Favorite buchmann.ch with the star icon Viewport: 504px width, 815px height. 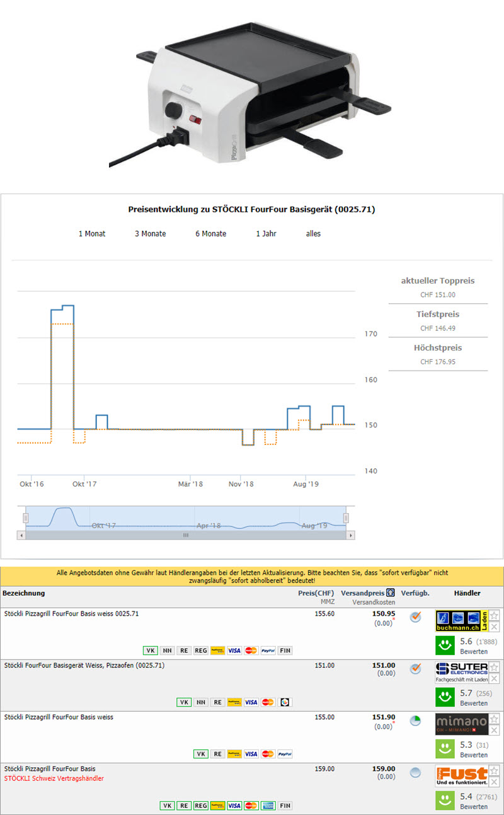tap(495, 616)
